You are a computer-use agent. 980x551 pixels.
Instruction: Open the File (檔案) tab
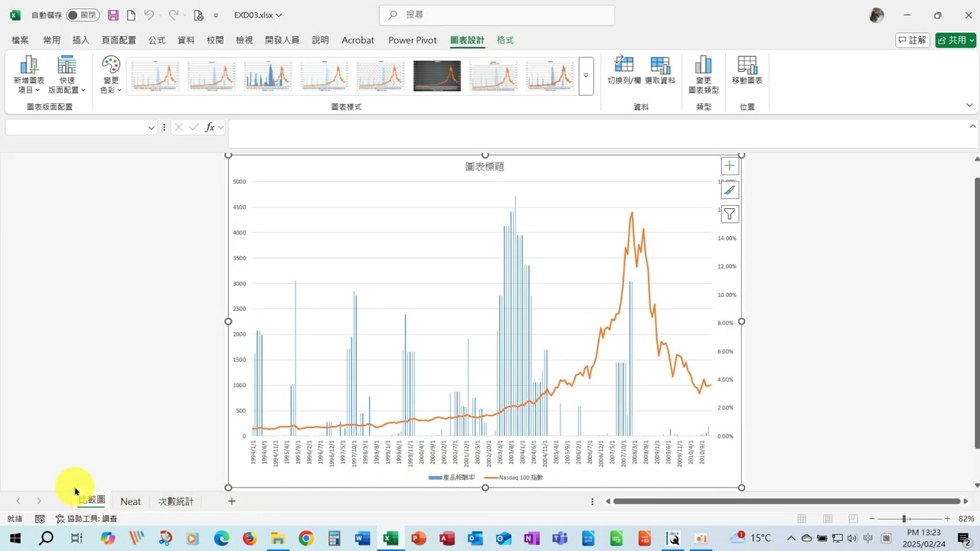[20, 40]
